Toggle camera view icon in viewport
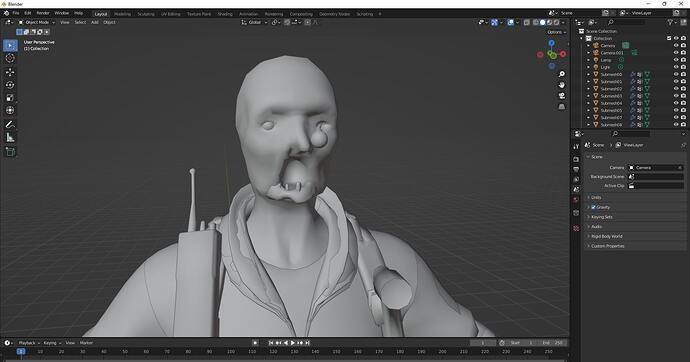 pos(562,95)
